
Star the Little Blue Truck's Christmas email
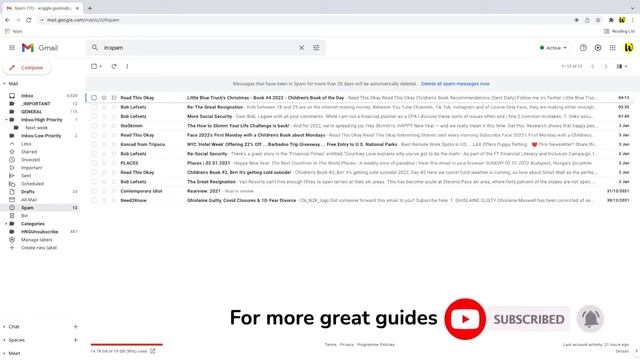pyautogui.click(x=104, y=98)
